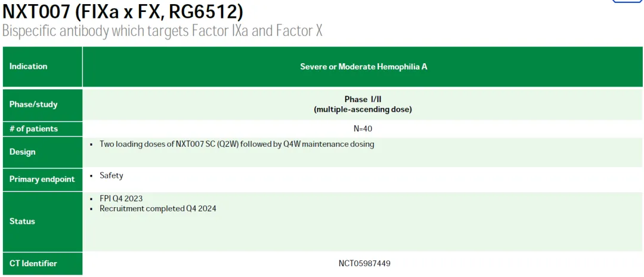Click the multiple-ascending dose text
644x277 pixels.
click(363, 109)
